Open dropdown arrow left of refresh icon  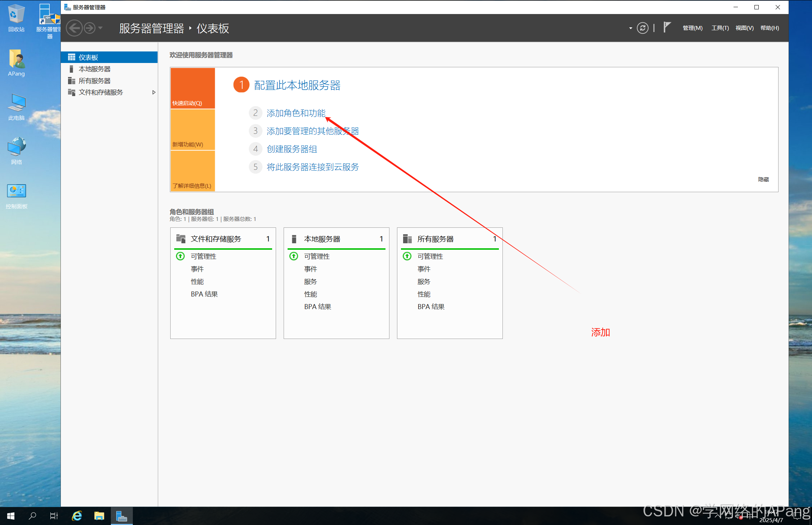[631, 28]
